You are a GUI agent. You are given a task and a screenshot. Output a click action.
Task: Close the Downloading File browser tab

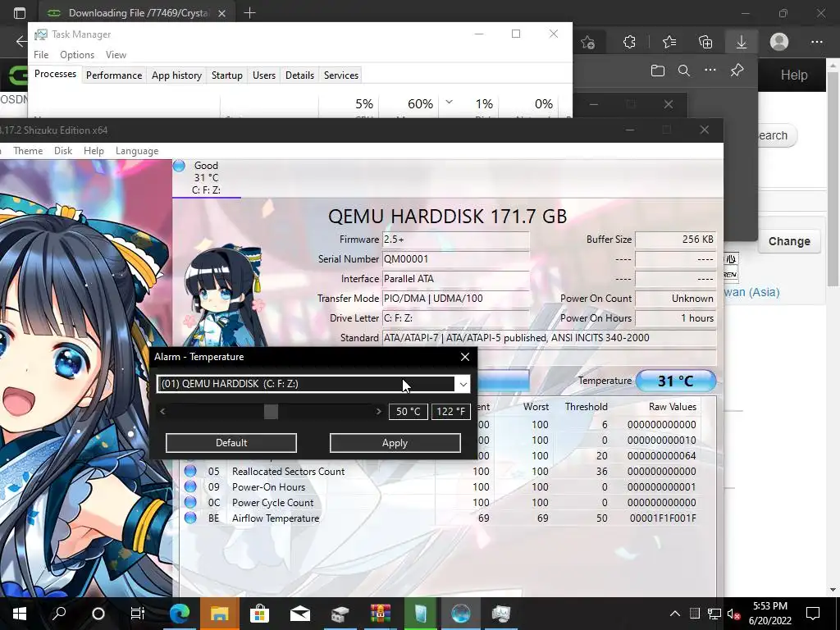221,13
